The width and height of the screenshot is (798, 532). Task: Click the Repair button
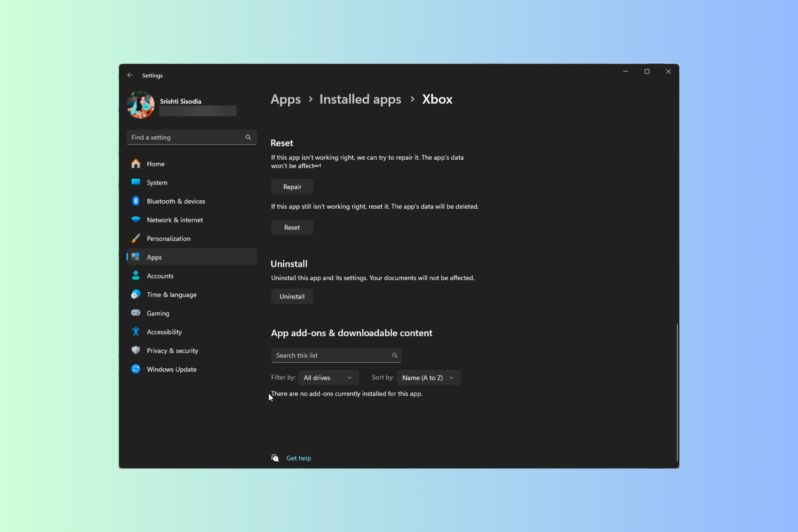(292, 187)
